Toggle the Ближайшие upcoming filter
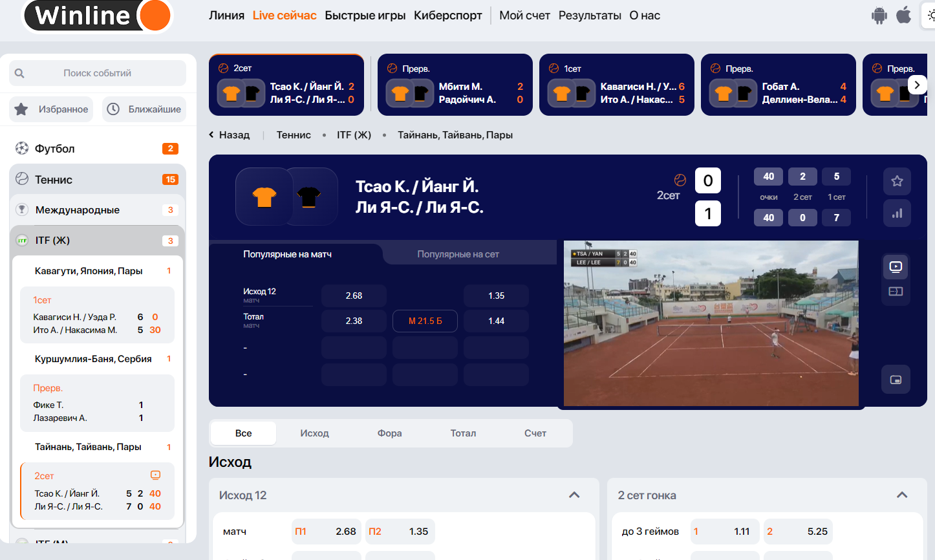 tap(144, 109)
